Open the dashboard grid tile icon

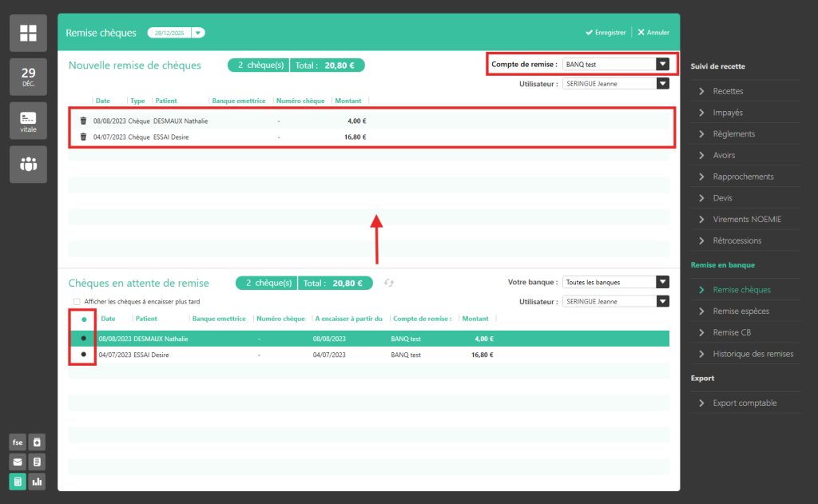(x=28, y=33)
